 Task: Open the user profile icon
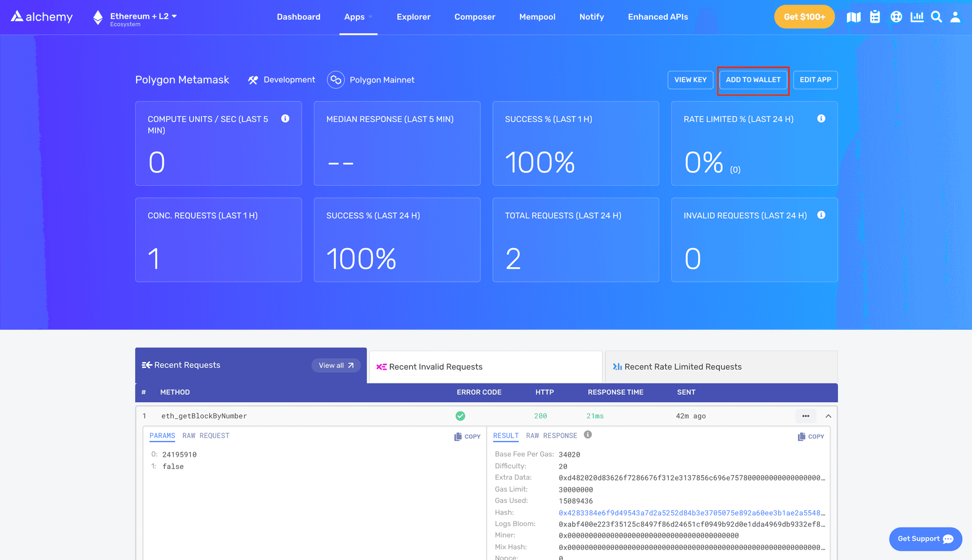click(955, 17)
